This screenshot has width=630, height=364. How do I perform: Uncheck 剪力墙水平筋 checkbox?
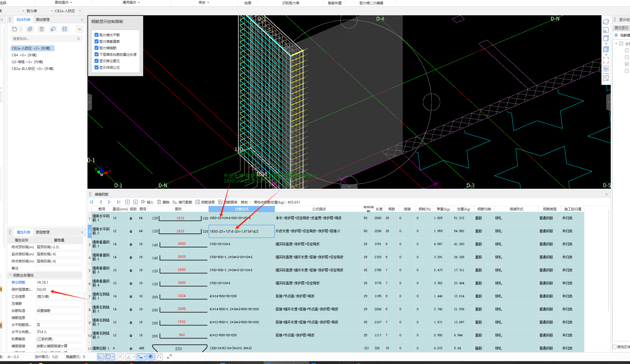[97, 35]
